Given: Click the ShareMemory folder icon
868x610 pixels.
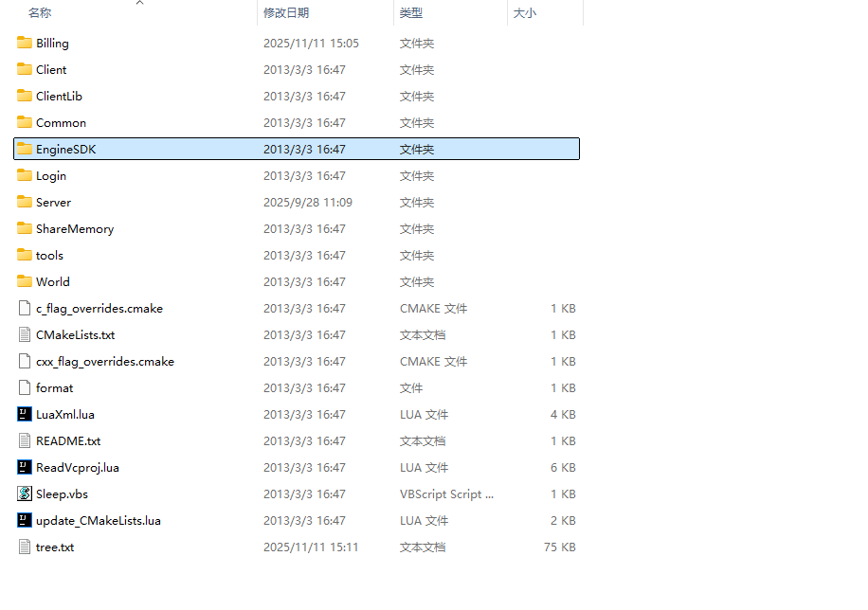Looking at the screenshot, I should point(25,228).
